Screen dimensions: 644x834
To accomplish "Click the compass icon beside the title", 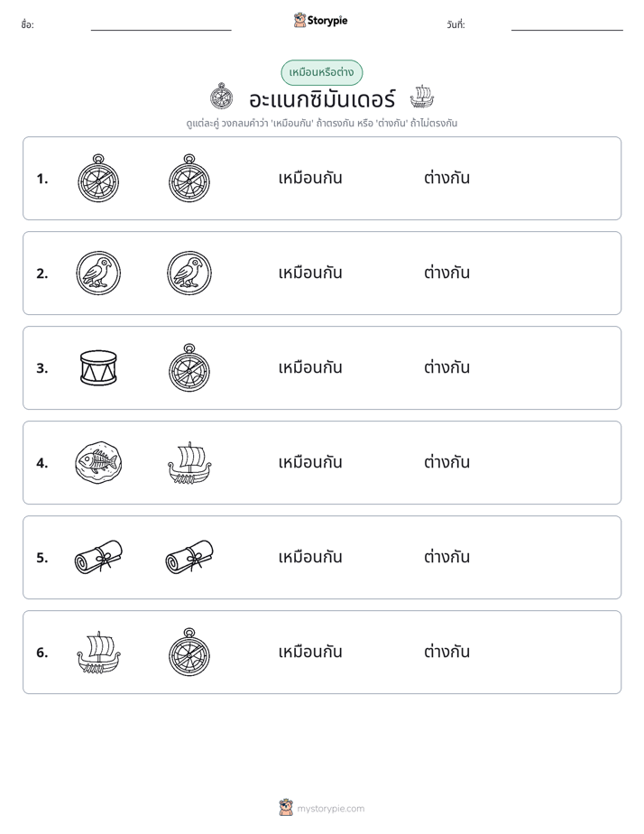I will tap(222, 97).
